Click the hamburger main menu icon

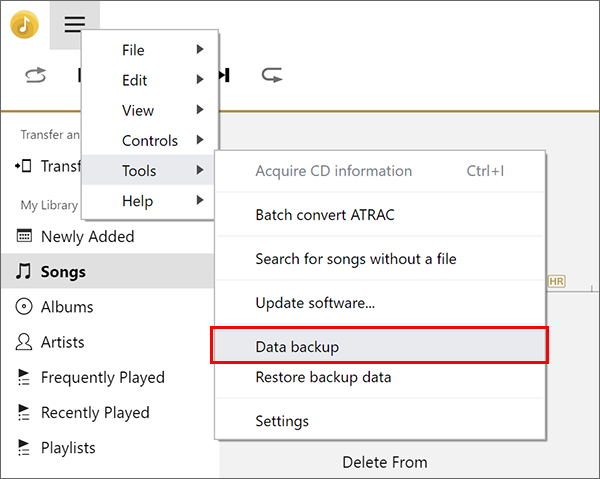point(74,25)
